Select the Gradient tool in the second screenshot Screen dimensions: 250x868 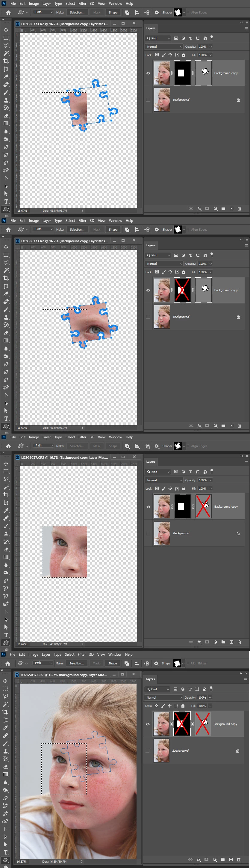coord(6,340)
